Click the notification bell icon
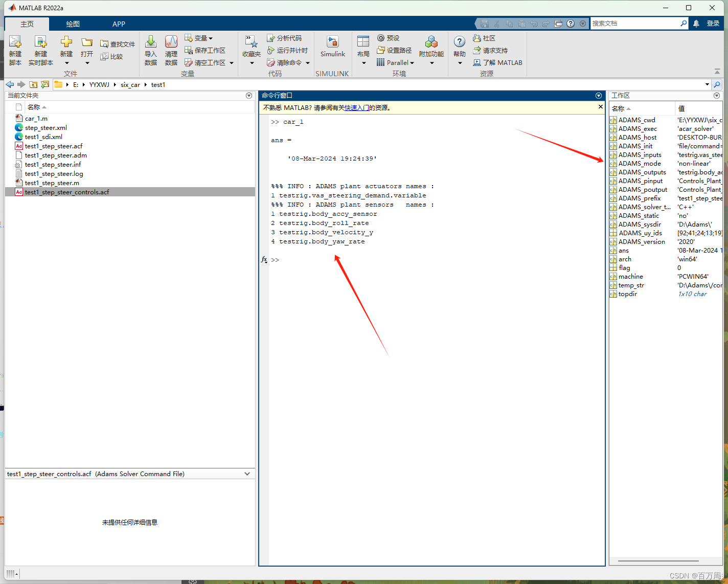The height and width of the screenshot is (584, 728). click(696, 24)
